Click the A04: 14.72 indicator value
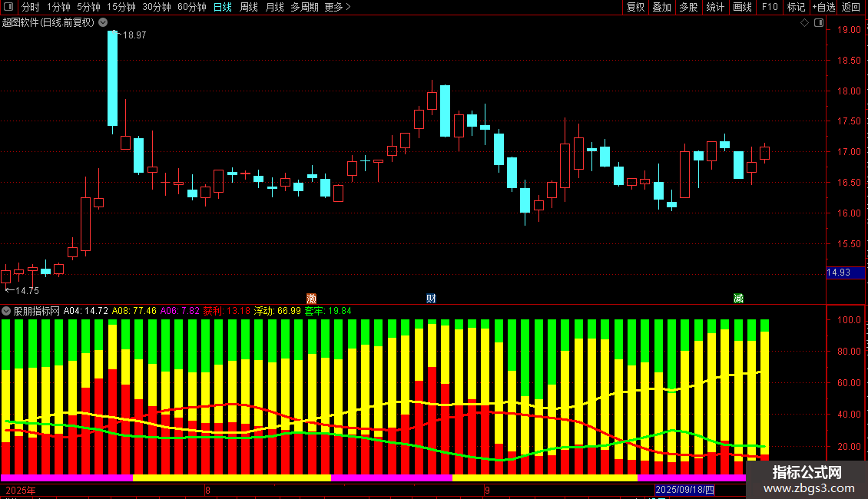868x499 pixels. (x=86, y=311)
